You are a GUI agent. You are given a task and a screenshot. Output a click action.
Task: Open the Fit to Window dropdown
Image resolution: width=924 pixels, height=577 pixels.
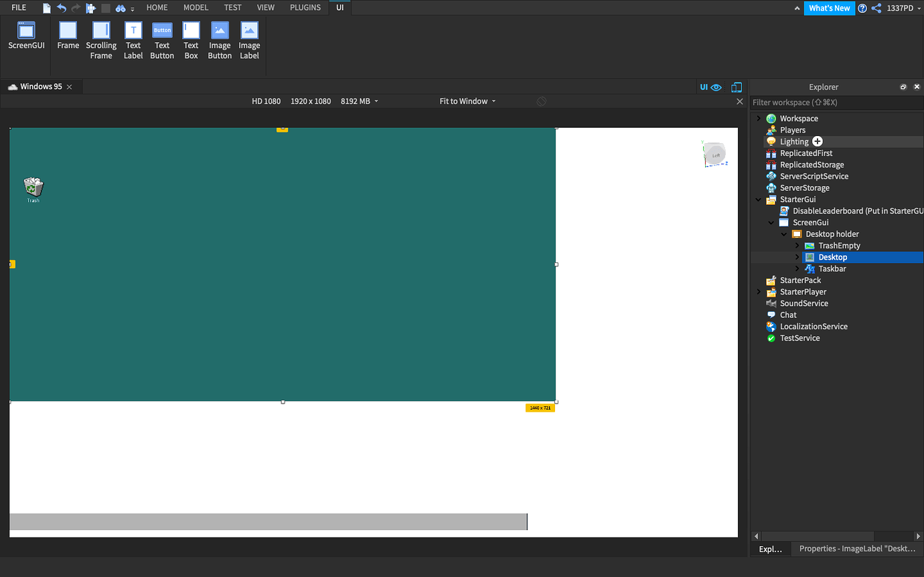(x=467, y=101)
